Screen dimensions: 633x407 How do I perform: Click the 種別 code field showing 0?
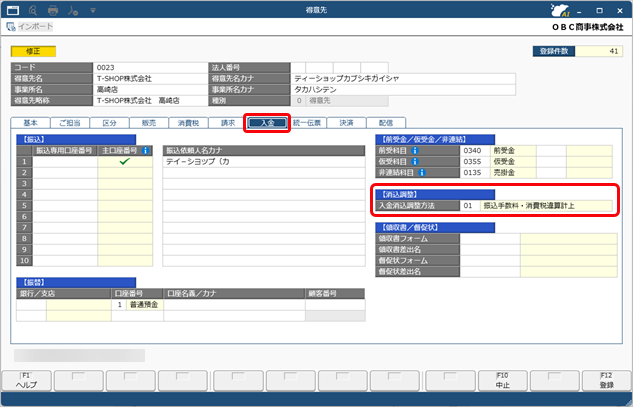[299, 101]
